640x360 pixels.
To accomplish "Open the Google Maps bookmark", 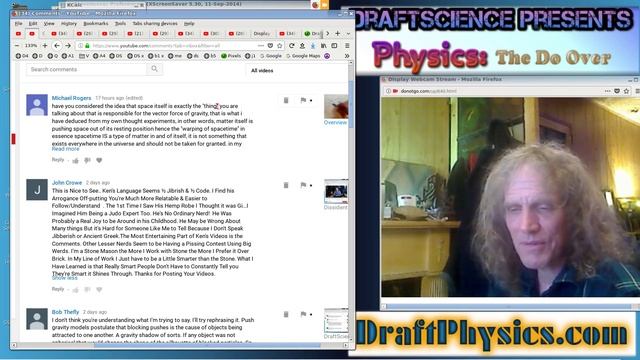I will pyautogui.click(x=303, y=56).
